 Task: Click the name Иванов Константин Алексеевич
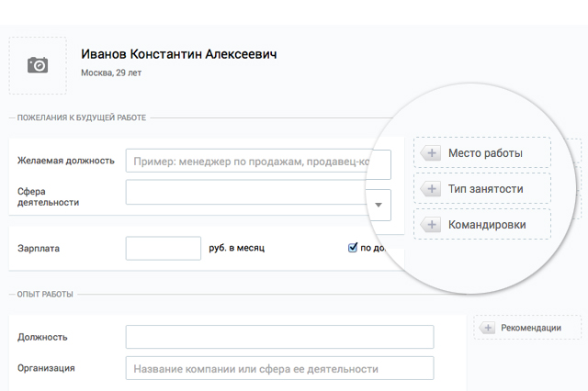point(178,54)
